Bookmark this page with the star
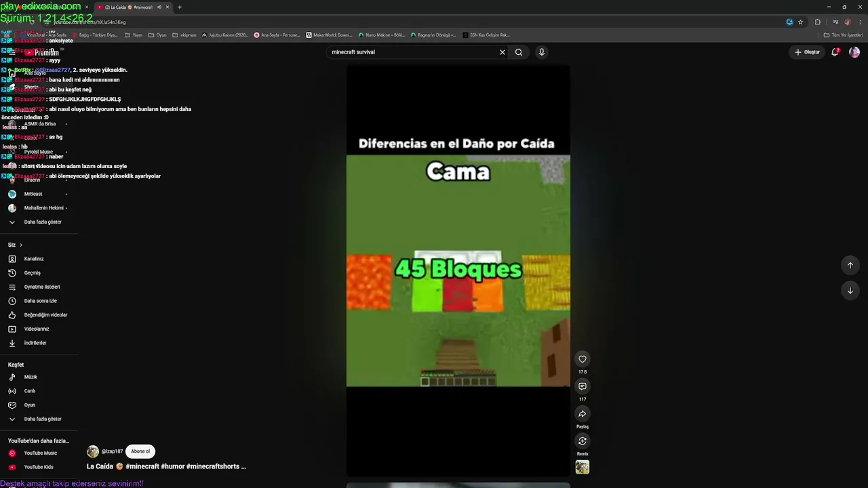The image size is (868, 488). (x=800, y=22)
